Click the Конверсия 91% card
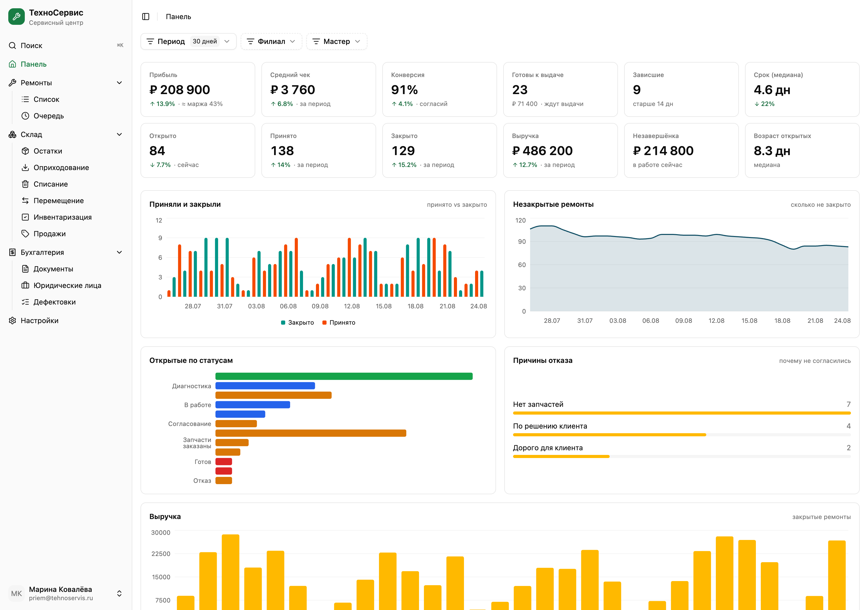 click(x=440, y=89)
